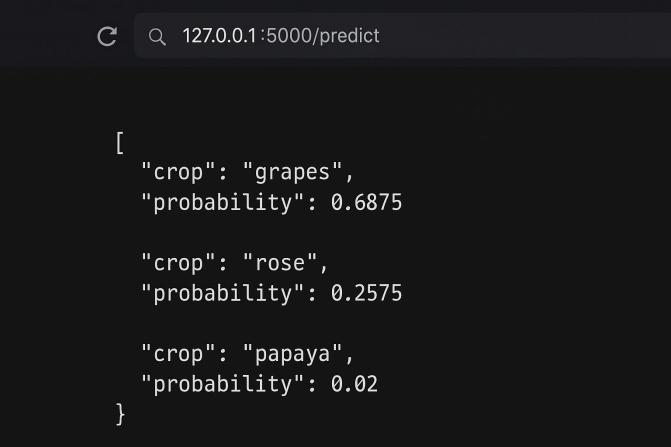Click the closing curly brace in JSON
Image resolution: width=671 pixels, height=447 pixels.
pos(121,413)
